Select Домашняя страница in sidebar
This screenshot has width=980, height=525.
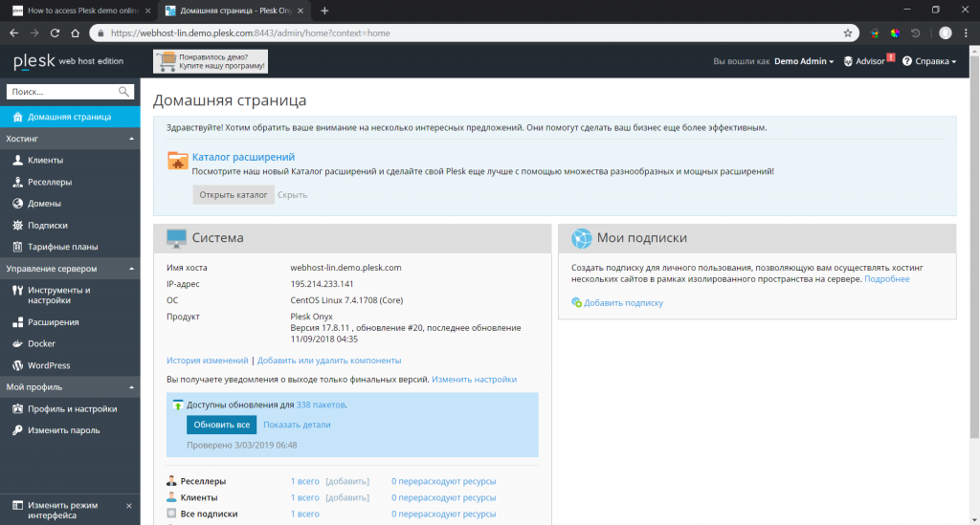click(x=69, y=117)
